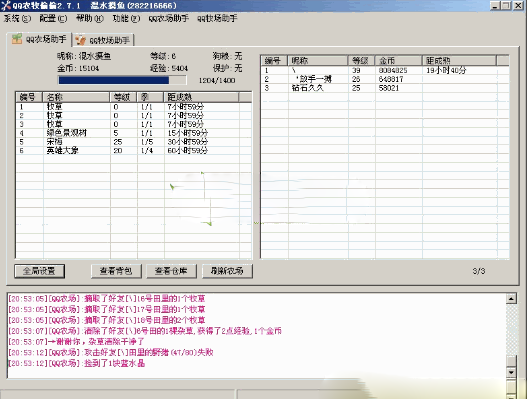Screen dimensions: 527x399
Task: Click the 季 column header
Action: 151,97
